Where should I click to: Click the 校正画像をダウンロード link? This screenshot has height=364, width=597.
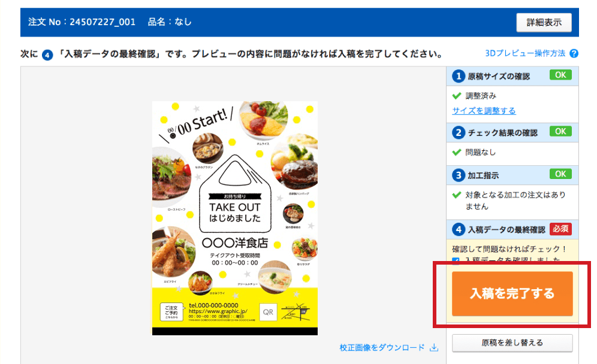click(x=382, y=348)
